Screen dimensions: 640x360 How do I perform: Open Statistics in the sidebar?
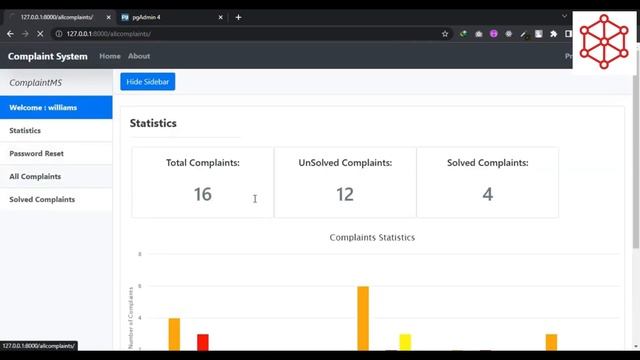point(56,131)
